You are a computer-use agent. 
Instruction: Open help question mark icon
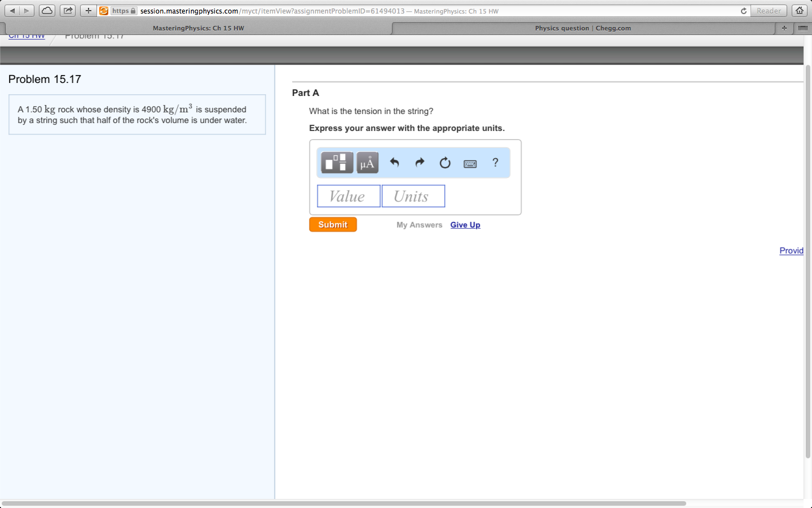495,163
